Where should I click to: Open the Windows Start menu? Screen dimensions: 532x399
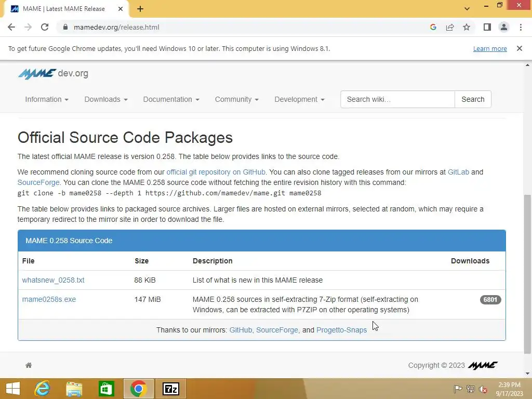[13, 389]
